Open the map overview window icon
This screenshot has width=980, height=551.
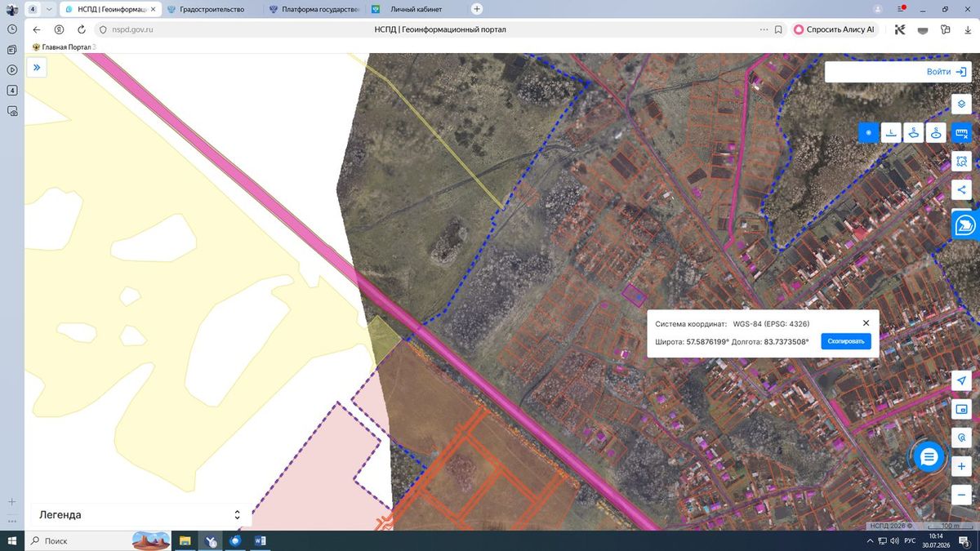[961, 409]
